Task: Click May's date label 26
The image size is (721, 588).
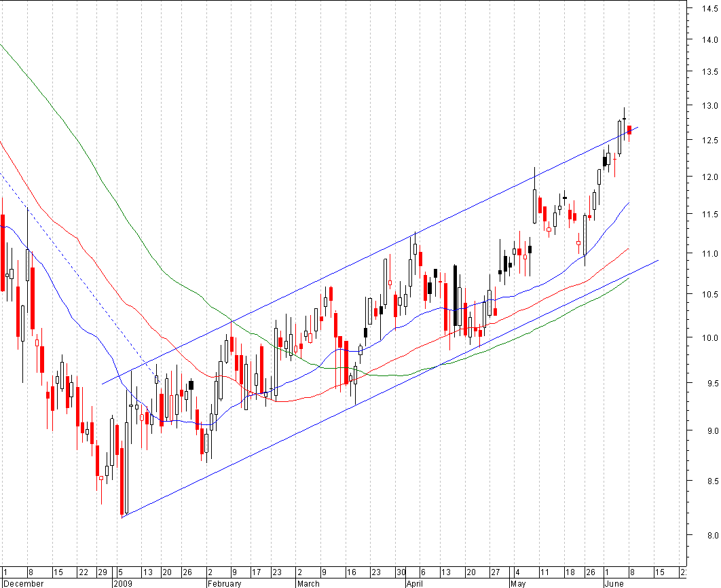Action: pyautogui.click(x=591, y=572)
